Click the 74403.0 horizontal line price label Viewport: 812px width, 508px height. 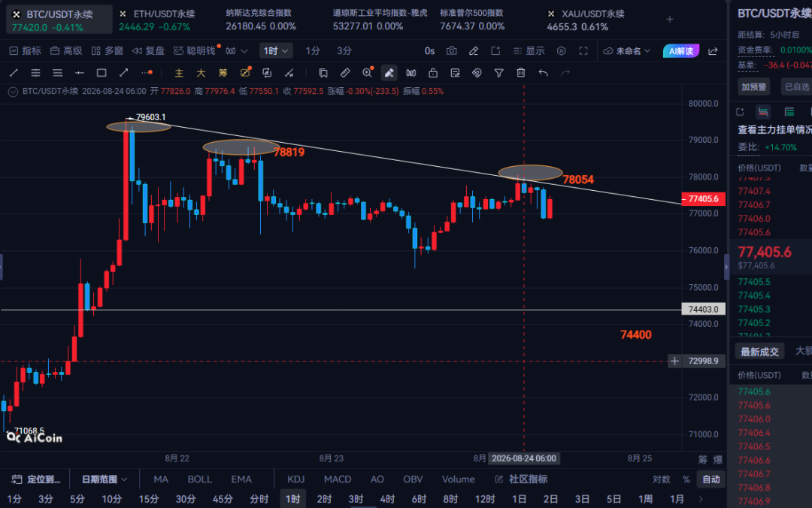[703, 309]
